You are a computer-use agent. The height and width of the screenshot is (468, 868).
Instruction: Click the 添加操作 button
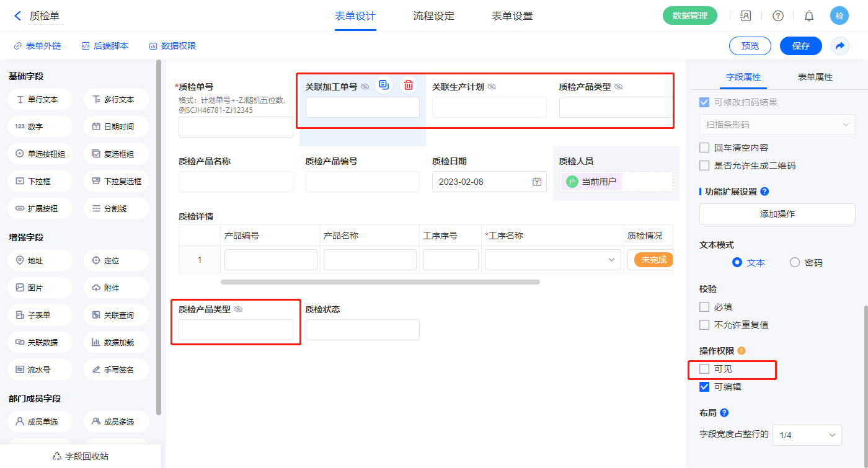click(x=777, y=214)
